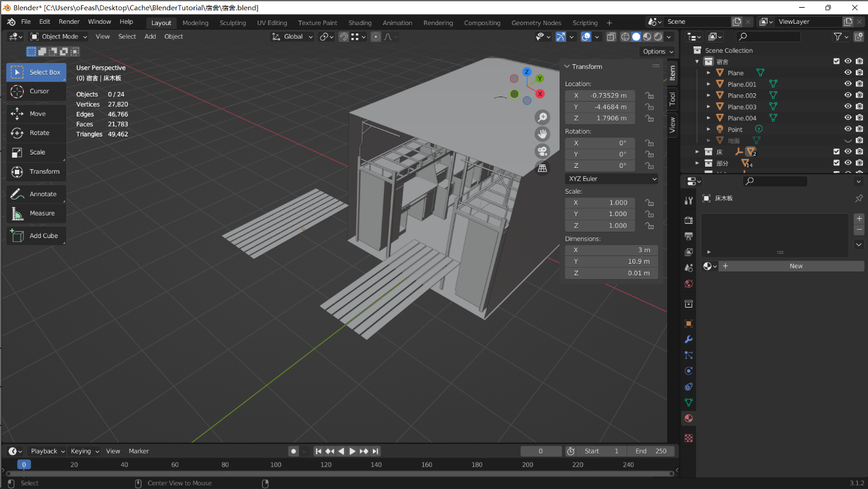Choose the Scale tool

click(x=36, y=152)
